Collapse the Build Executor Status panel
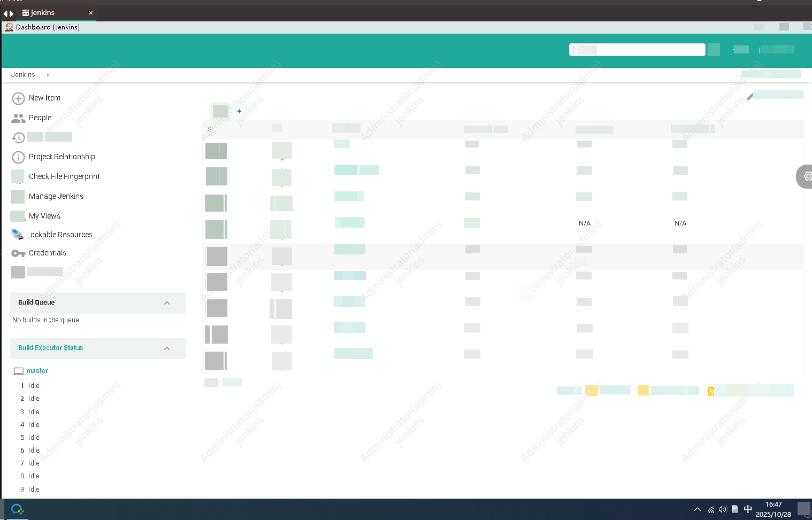Screen dimensions: 812x520 click(x=167, y=348)
